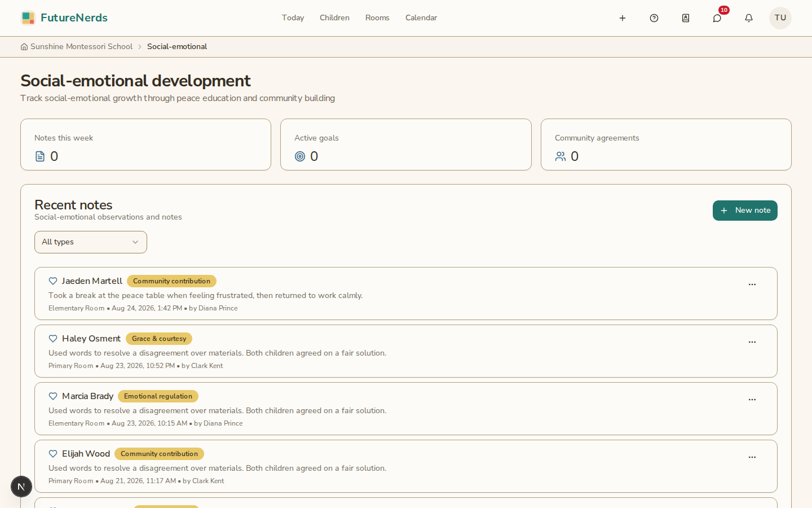Screen dimensions: 812x508
Task: Open more options for Haley Osment note
Action: pos(752,342)
